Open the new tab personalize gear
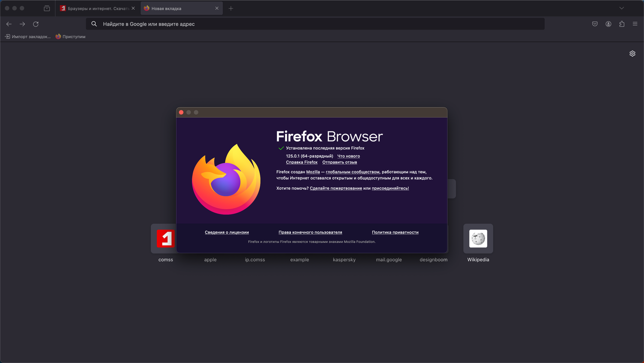The height and width of the screenshot is (363, 644). (632, 54)
